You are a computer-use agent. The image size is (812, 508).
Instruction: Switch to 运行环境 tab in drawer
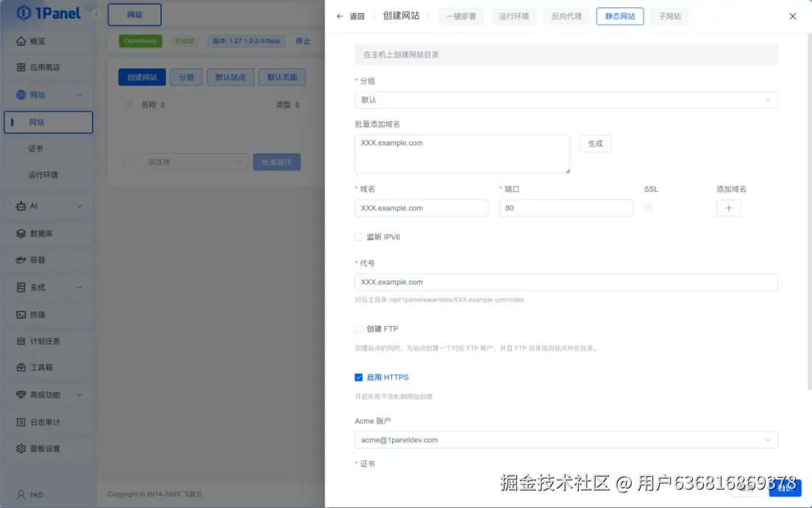tap(513, 17)
